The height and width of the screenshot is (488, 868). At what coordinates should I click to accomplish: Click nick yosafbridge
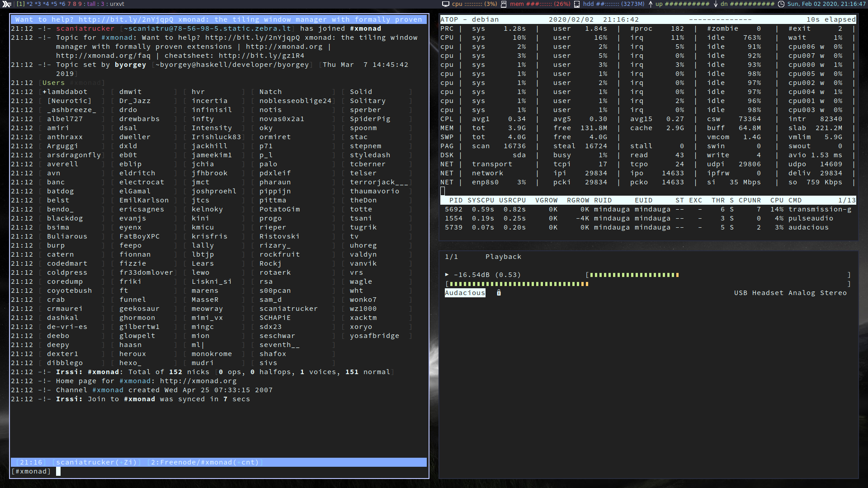pos(374,336)
